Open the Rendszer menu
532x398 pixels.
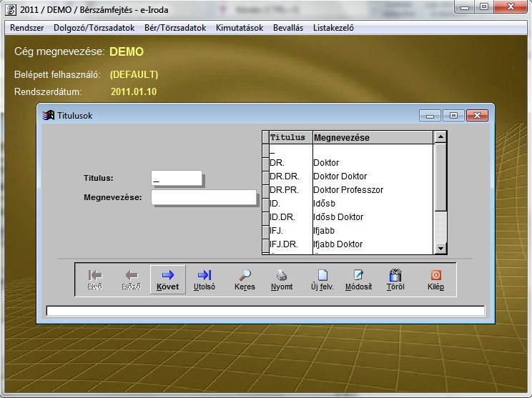click(27, 28)
